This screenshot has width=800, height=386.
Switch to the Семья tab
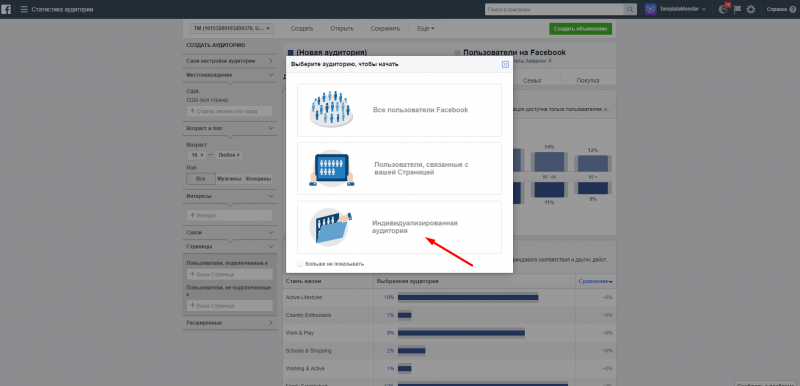(x=532, y=81)
